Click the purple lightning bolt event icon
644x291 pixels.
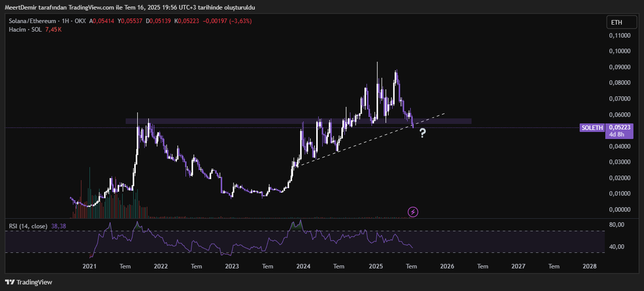[413, 212]
